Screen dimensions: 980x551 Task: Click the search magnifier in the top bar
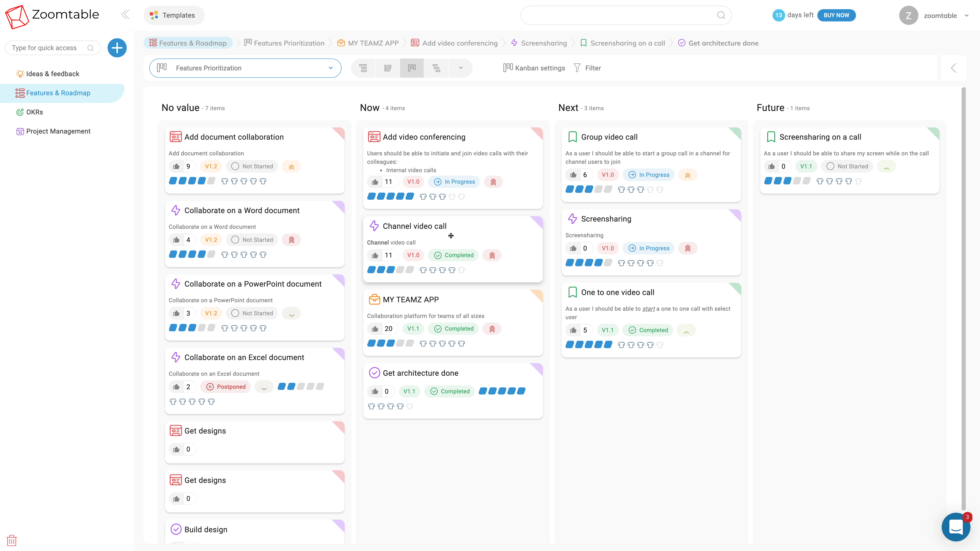(721, 15)
